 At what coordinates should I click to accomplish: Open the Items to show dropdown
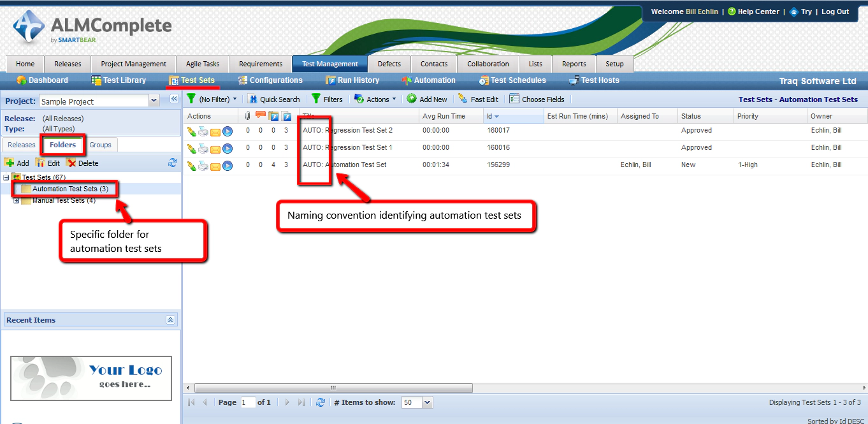(427, 402)
